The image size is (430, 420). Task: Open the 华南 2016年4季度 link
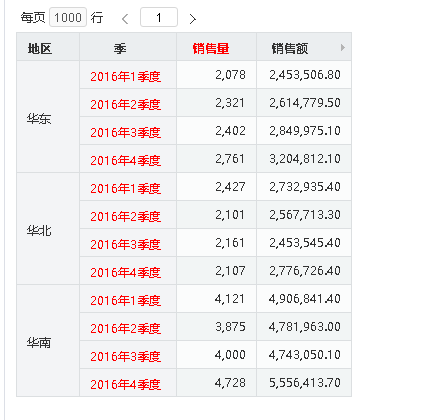[125, 385]
